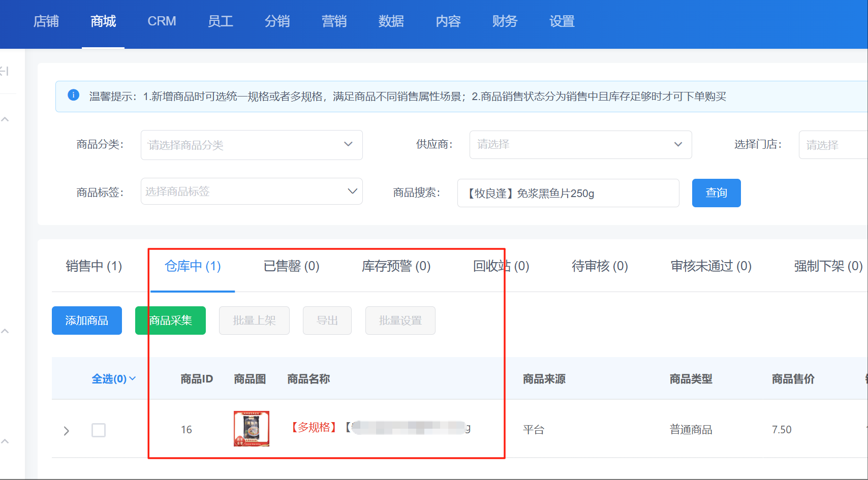Click the 商品ID column header
Viewport: 868px width, 480px height.
click(x=197, y=379)
